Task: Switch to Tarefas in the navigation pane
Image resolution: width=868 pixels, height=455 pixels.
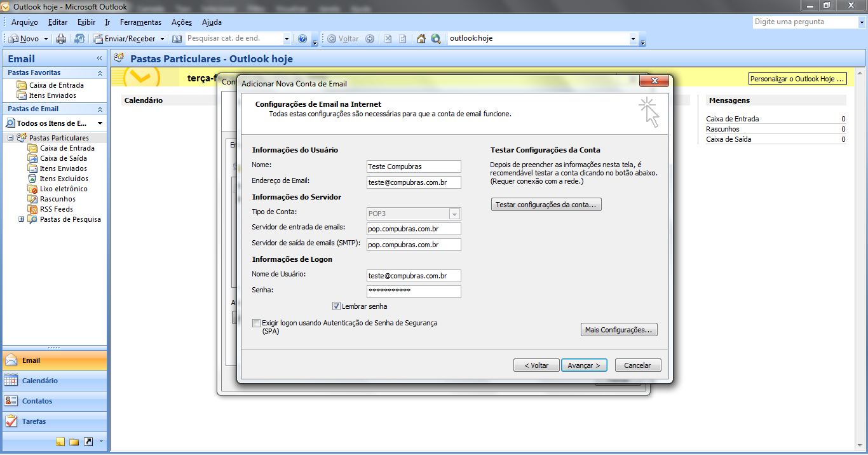Action: (x=55, y=421)
